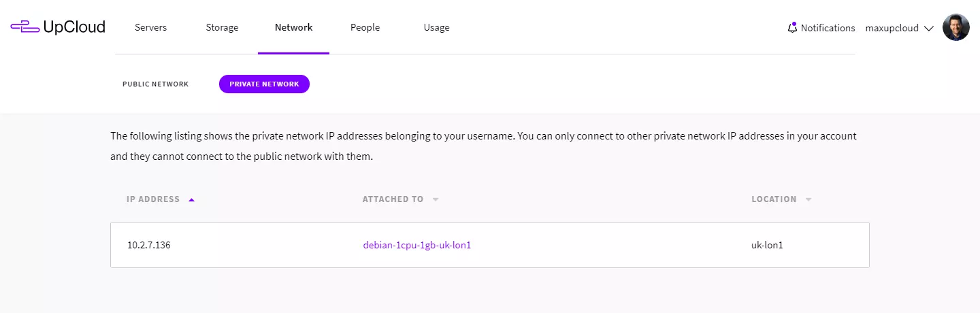Click the notifications bell icon
The width and height of the screenshot is (980, 313).
[x=792, y=28]
